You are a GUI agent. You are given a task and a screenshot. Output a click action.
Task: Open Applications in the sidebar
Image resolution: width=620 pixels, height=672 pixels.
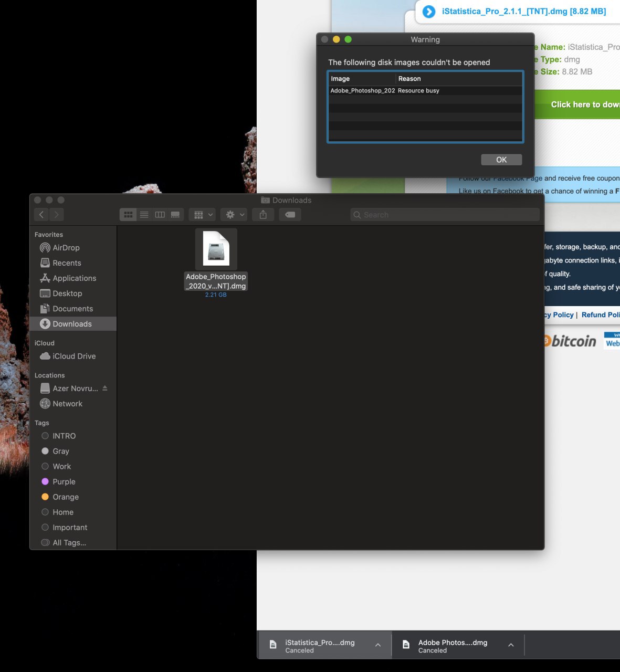[x=73, y=278]
